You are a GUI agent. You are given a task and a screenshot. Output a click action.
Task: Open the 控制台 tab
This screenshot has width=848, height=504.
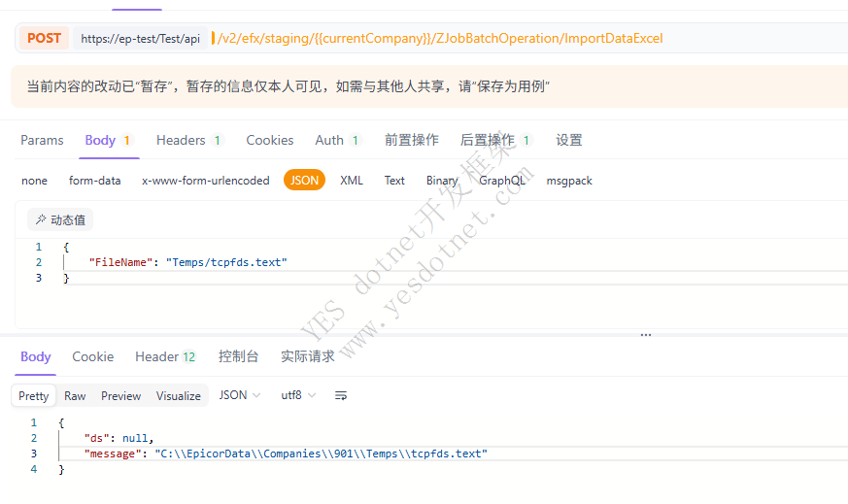click(238, 357)
